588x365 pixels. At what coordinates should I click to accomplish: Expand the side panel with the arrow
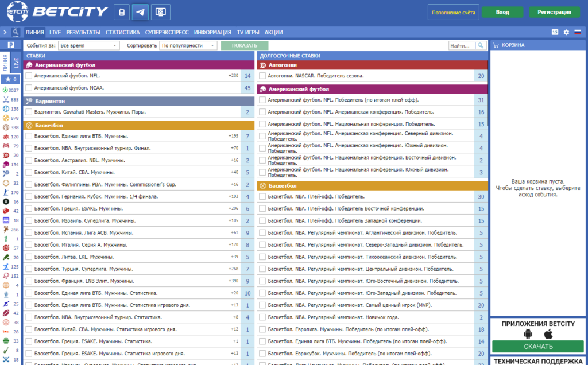coord(5,33)
